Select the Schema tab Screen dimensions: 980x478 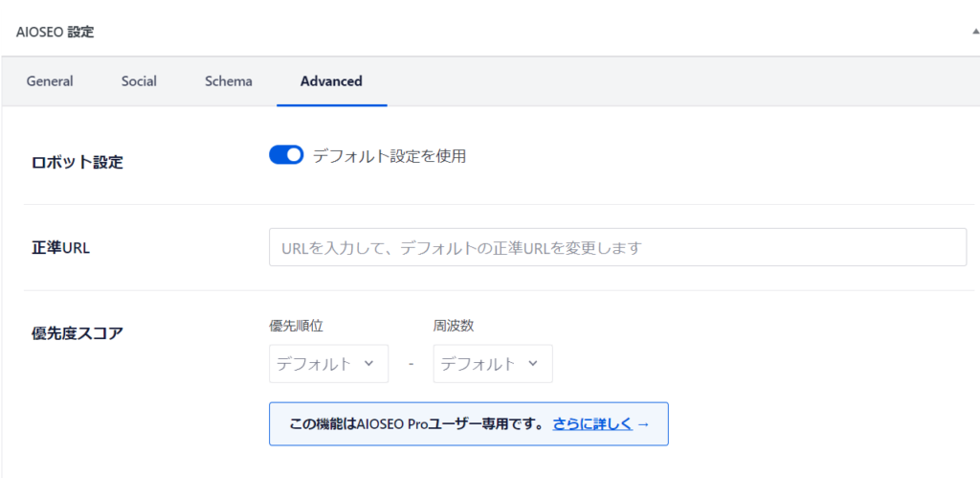tap(229, 81)
